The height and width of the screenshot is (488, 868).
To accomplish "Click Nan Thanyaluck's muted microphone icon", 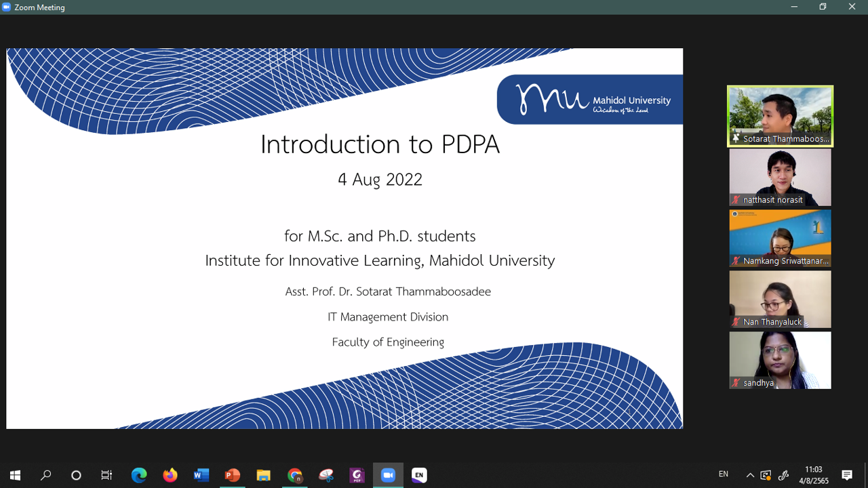I will pyautogui.click(x=736, y=322).
